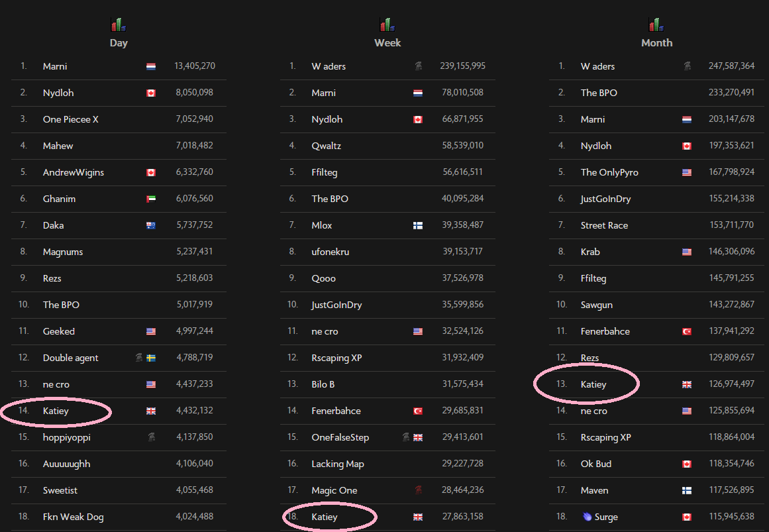Click UK flag beside Katiey in Week column
The width and height of the screenshot is (769, 532).
point(418,517)
